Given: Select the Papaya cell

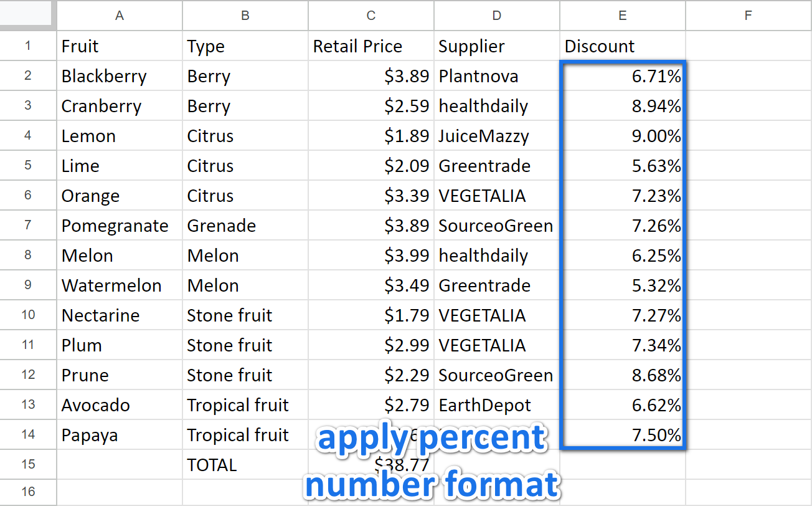Looking at the screenshot, I should tap(120, 435).
